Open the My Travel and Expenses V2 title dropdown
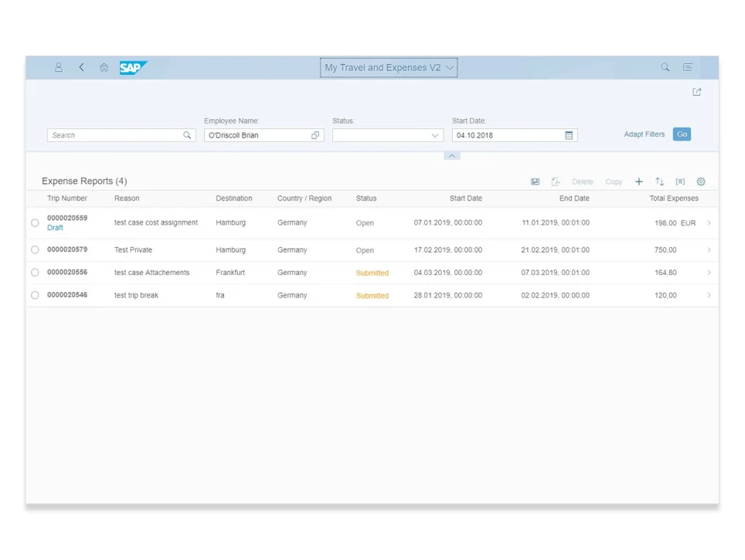 [x=389, y=67]
